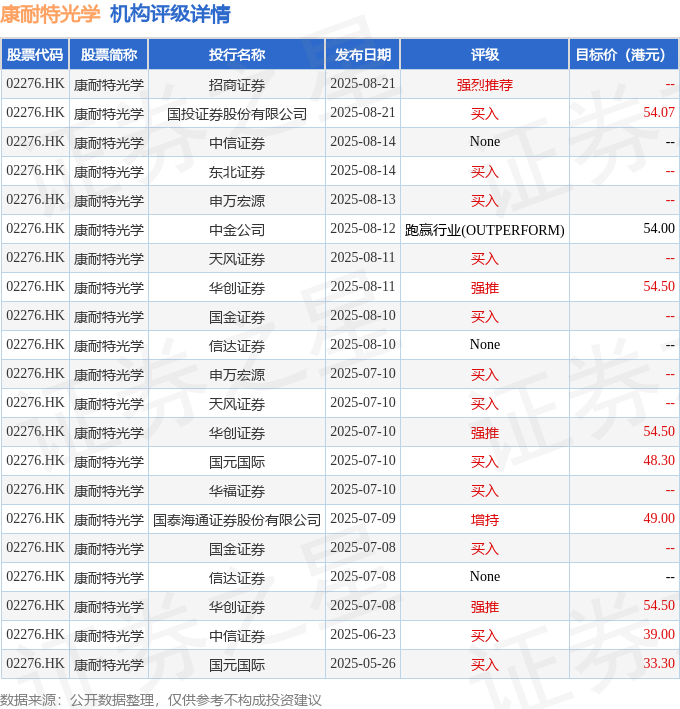Viewport: 680px width, 709px height.
Task: Click the 49.00 target price
Action: [659, 518]
